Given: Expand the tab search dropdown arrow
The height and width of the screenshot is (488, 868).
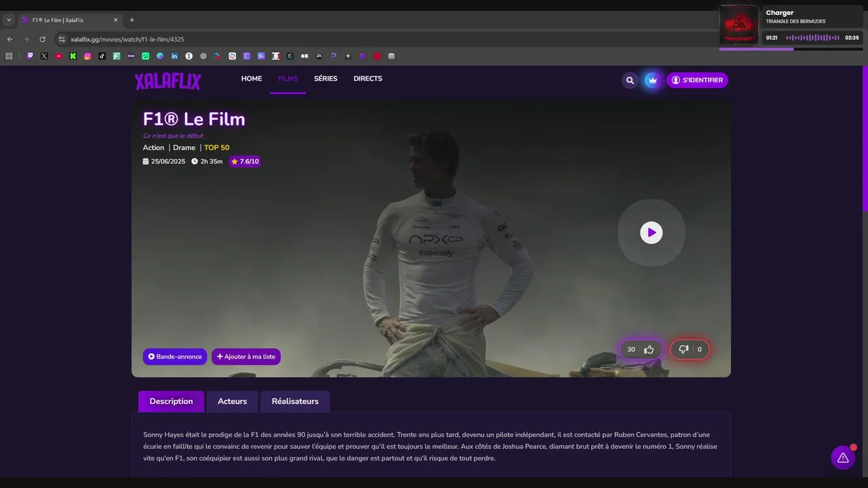Looking at the screenshot, I should [x=9, y=20].
